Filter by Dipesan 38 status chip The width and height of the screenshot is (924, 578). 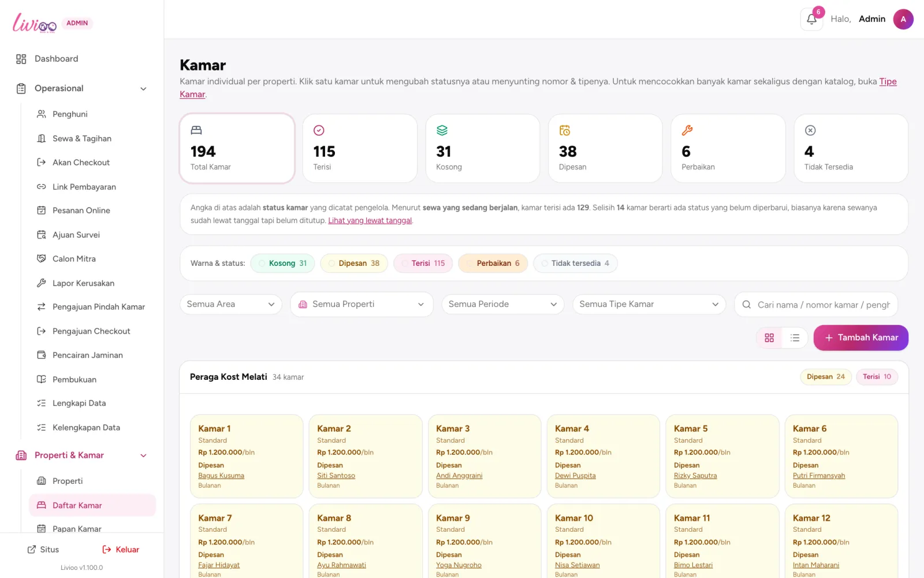point(354,264)
